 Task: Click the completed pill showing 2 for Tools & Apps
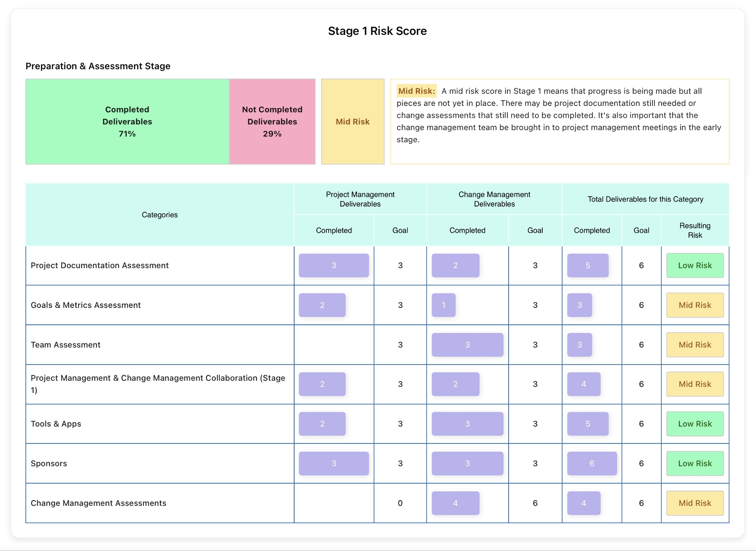pyautogui.click(x=322, y=424)
